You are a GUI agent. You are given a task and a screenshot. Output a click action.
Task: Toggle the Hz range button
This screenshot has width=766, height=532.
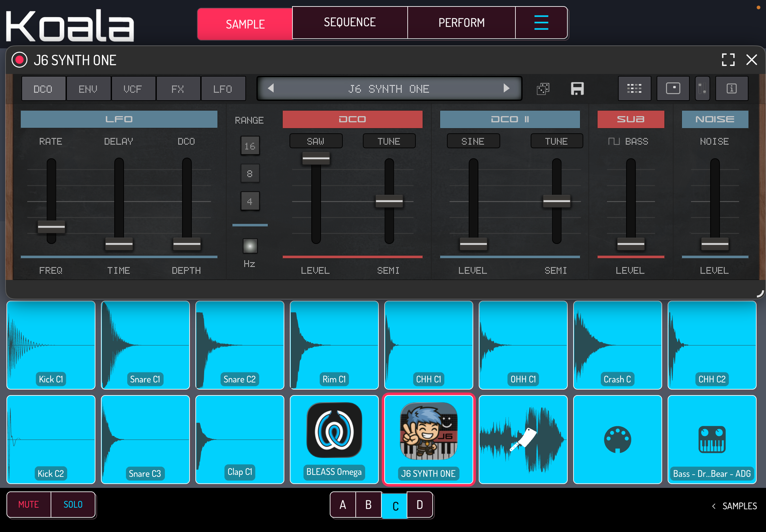click(x=250, y=246)
